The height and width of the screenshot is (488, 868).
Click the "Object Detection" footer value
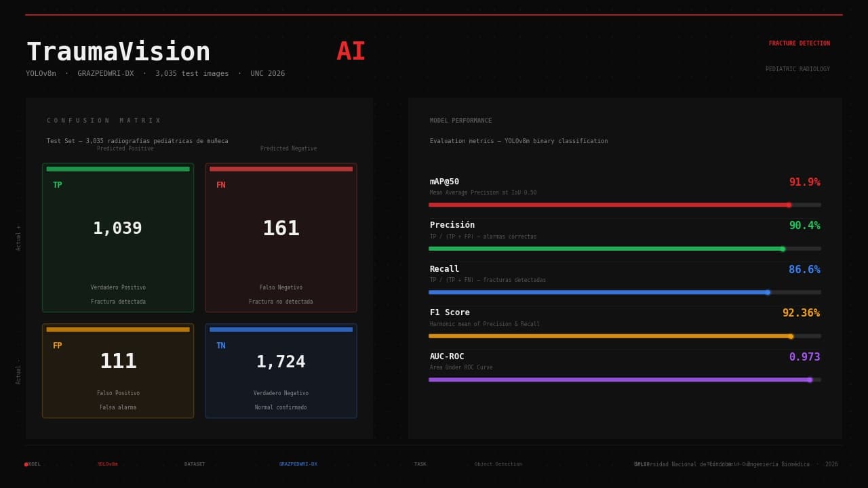point(498,464)
